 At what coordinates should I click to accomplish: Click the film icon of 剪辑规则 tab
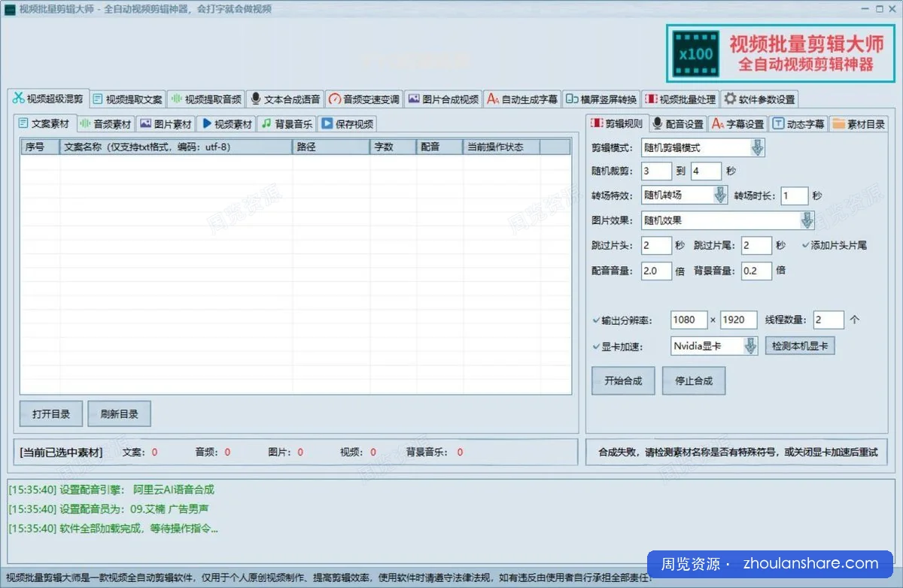597,123
